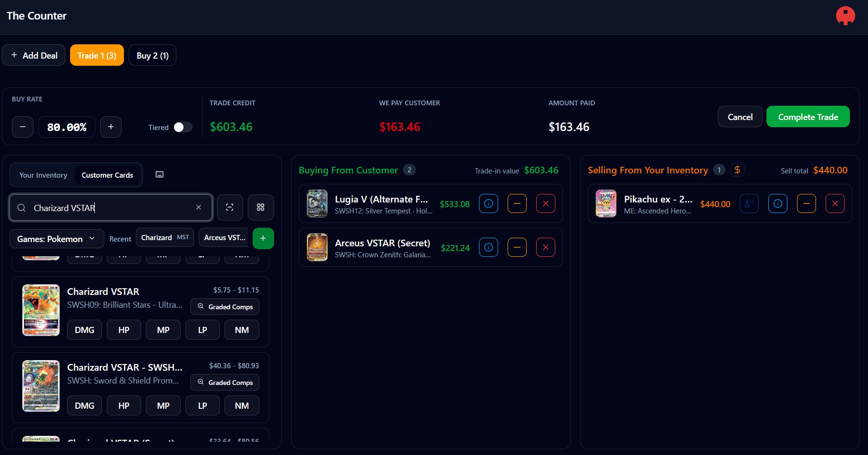Screen dimensions: 868x455
Task: Select the Buy 2 (1) deal tab
Action: [153, 55]
